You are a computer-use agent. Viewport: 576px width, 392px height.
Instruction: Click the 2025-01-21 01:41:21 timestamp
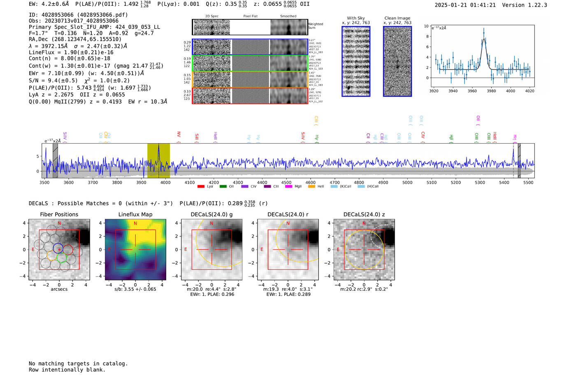[x=465, y=5]
